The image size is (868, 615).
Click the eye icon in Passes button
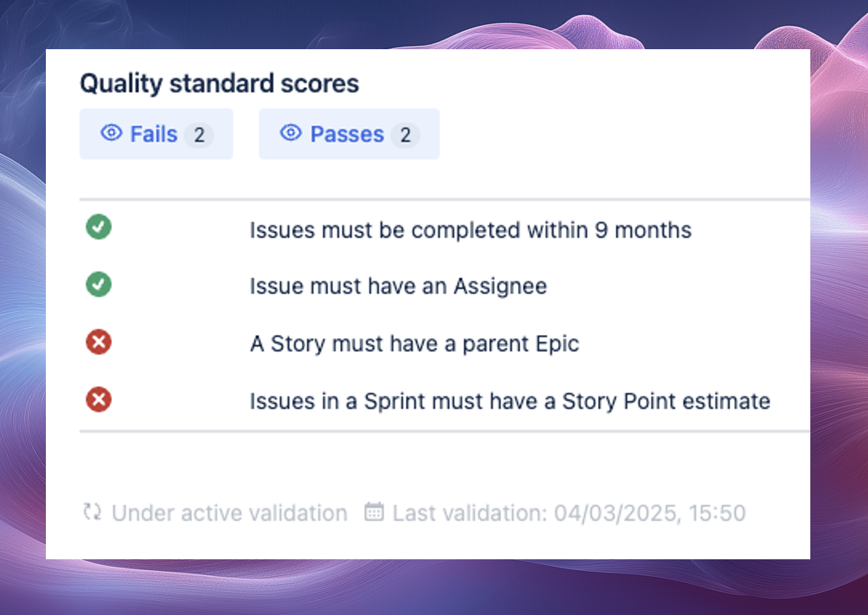(x=291, y=133)
